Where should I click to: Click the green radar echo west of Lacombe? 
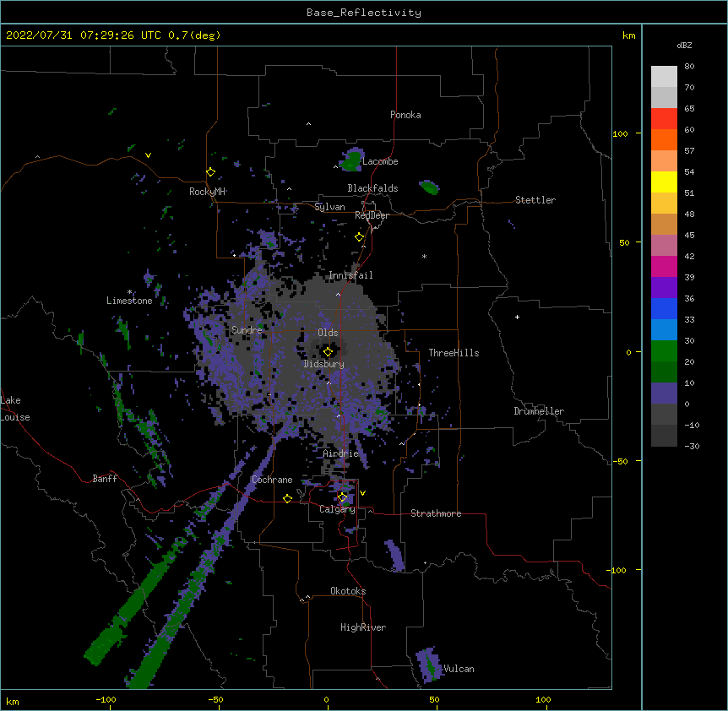(351, 160)
